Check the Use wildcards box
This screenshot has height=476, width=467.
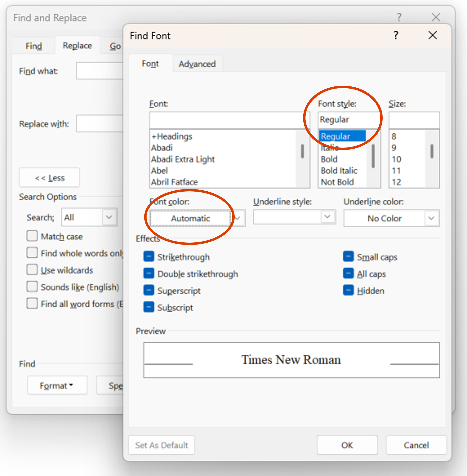(32, 270)
